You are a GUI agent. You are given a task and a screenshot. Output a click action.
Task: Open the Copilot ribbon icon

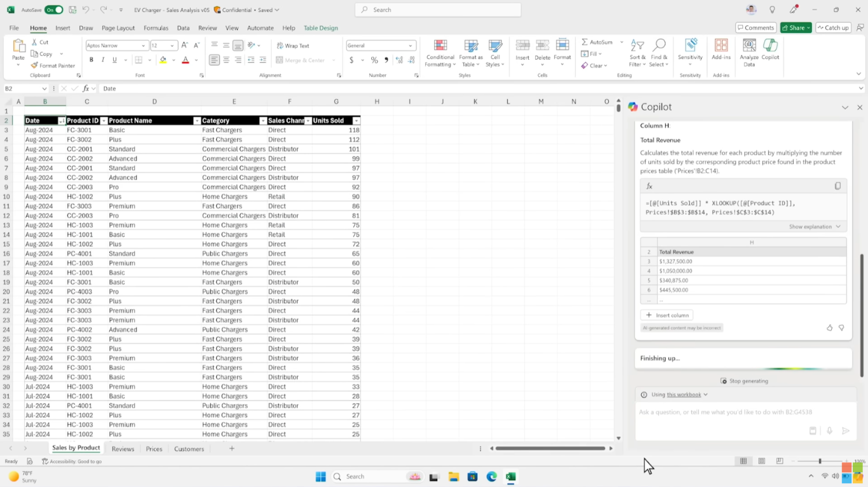click(770, 53)
